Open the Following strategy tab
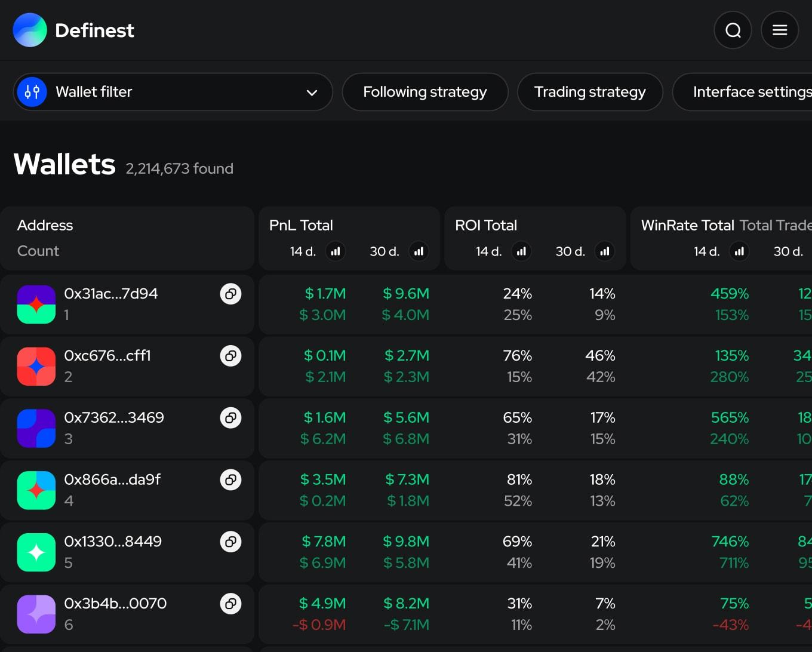 pos(425,92)
